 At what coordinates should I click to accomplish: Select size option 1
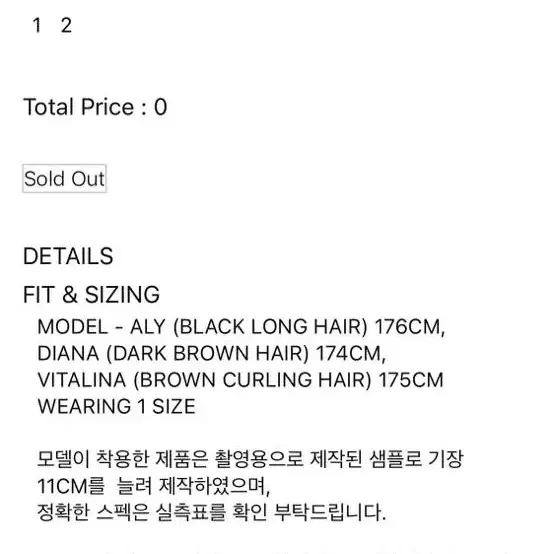(x=37, y=25)
